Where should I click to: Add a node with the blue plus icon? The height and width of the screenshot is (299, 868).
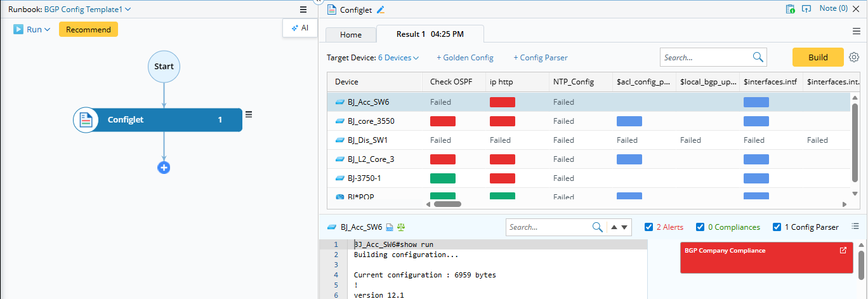164,168
